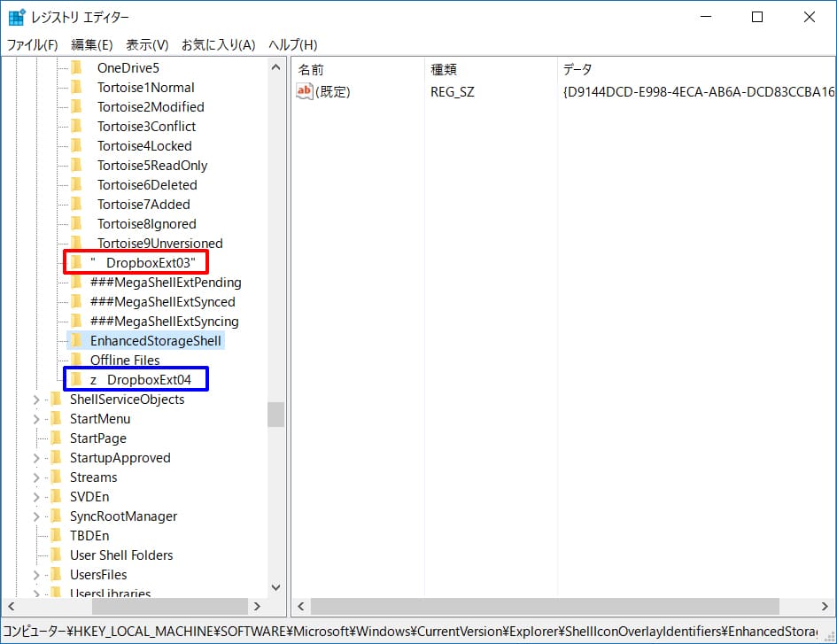Click the tree pane vertical scrollbar thumb
The width and height of the screenshot is (837, 644).
coord(276,415)
